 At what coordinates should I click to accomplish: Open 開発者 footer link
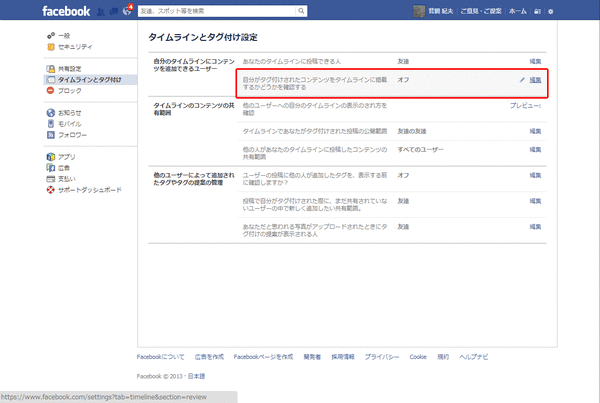tap(312, 357)
